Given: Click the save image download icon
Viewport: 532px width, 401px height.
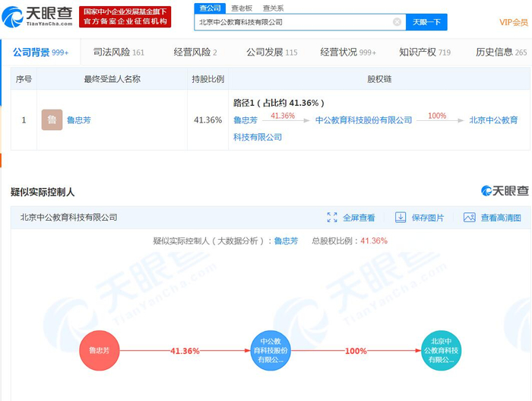Looking at the screenshot, I should pos(401,218).
